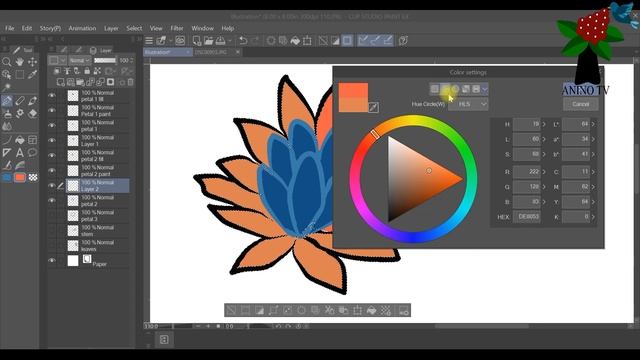Select the Balloon tool
This screenshot has width=640, height=360.
tap(32, 153)
